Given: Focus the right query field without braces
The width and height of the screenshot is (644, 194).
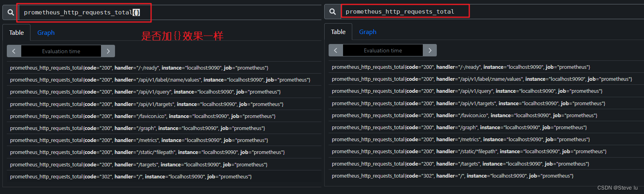Looking at the screenshot, I should tap(493, 12).
